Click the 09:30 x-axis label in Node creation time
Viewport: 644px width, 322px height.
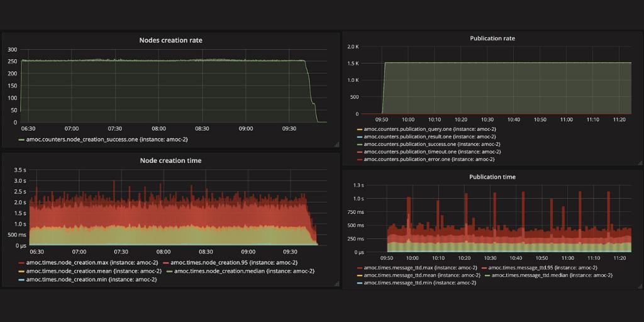(x=291, y=252)
